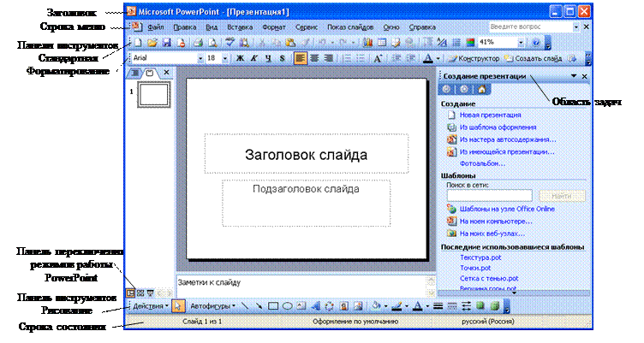The height and width of the screenshot is (343, 644).
Task: Select Align Right paragraph button
Action: click(x=329, y=58)
